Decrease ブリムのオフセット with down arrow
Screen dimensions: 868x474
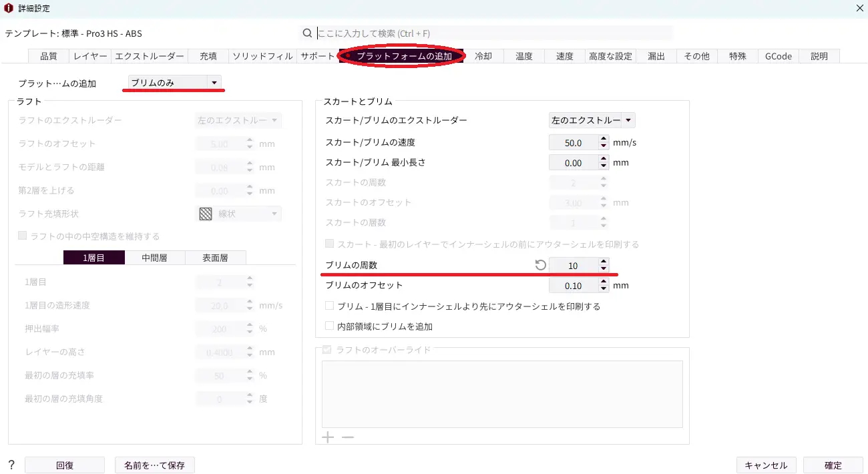604,290
